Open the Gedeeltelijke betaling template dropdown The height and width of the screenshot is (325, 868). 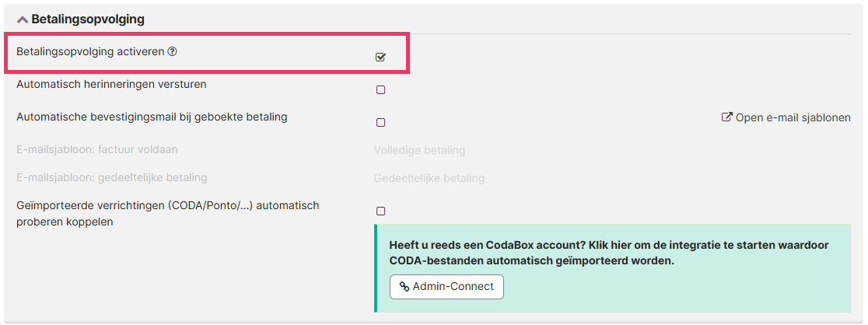pyautogui.click(x=429, y=178)
